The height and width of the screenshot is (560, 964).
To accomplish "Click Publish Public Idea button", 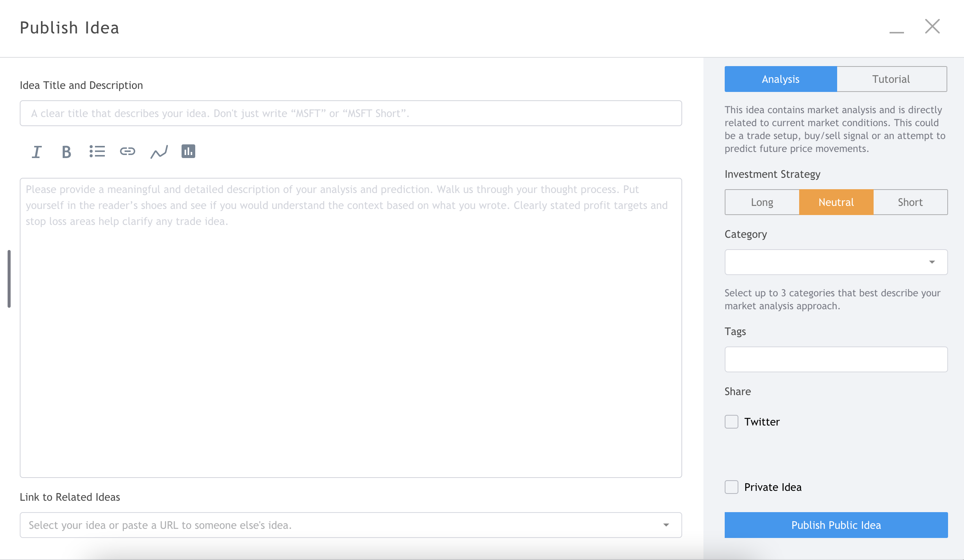I will [836, 525].
